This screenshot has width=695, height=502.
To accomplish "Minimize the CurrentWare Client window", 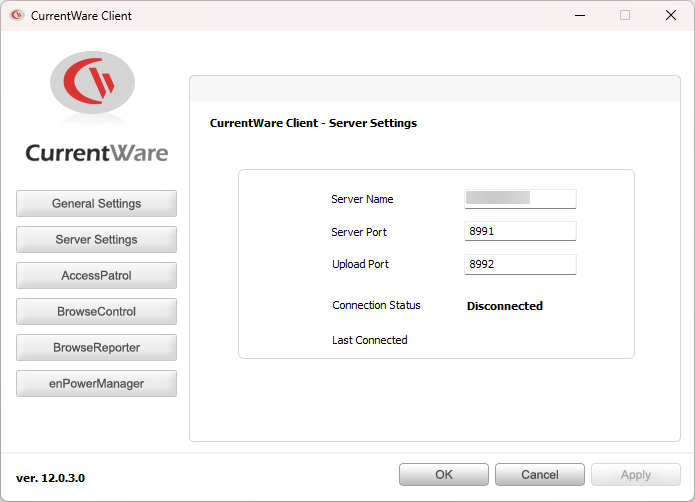I will click(x=580, y=16).
